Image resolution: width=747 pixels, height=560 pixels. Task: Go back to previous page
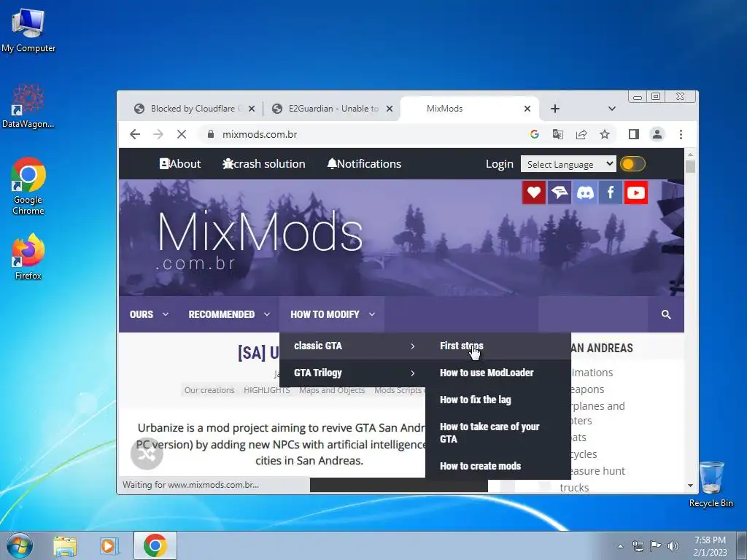pyautogui.click(x=135, y=134)
